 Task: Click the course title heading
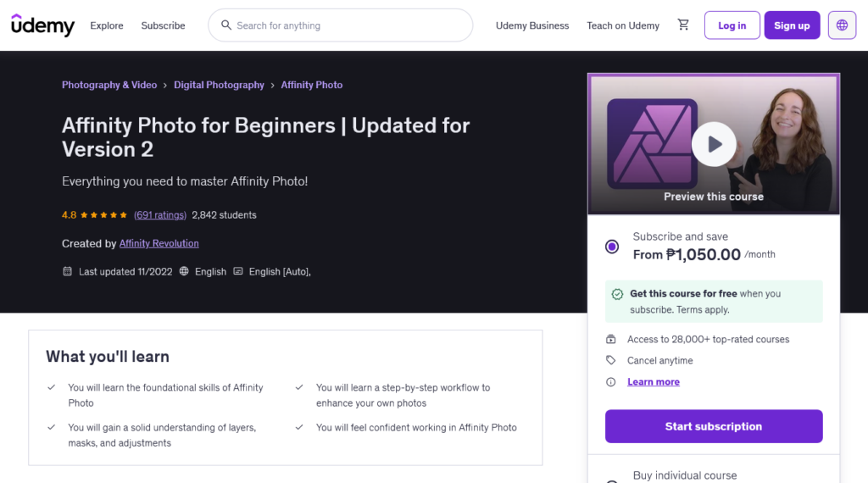click(x=265, y=137)
